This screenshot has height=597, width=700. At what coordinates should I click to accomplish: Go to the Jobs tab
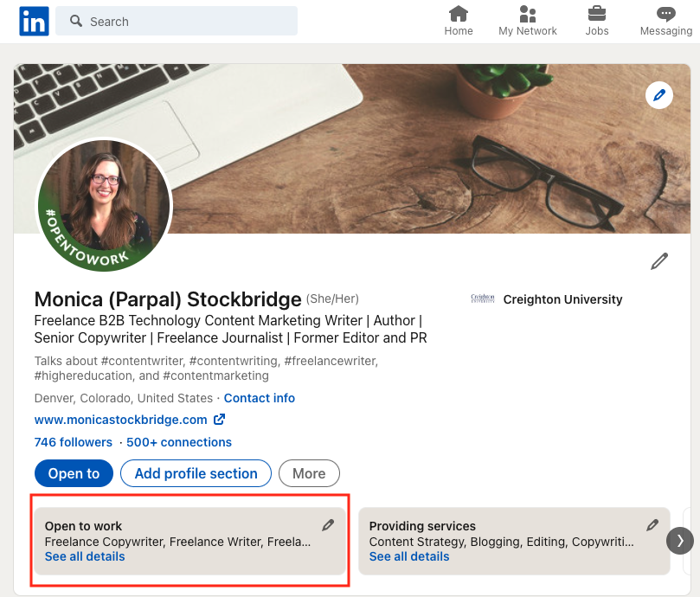point(597,21)
